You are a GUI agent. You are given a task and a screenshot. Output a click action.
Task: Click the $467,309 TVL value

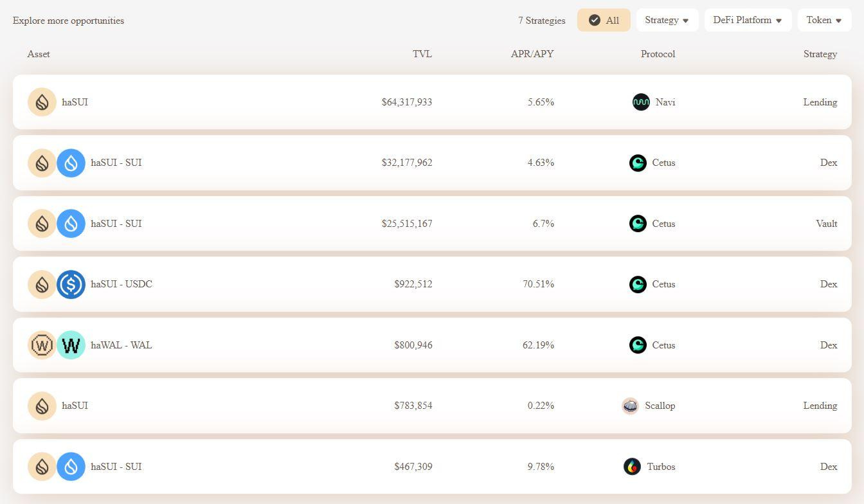[413, 467]
